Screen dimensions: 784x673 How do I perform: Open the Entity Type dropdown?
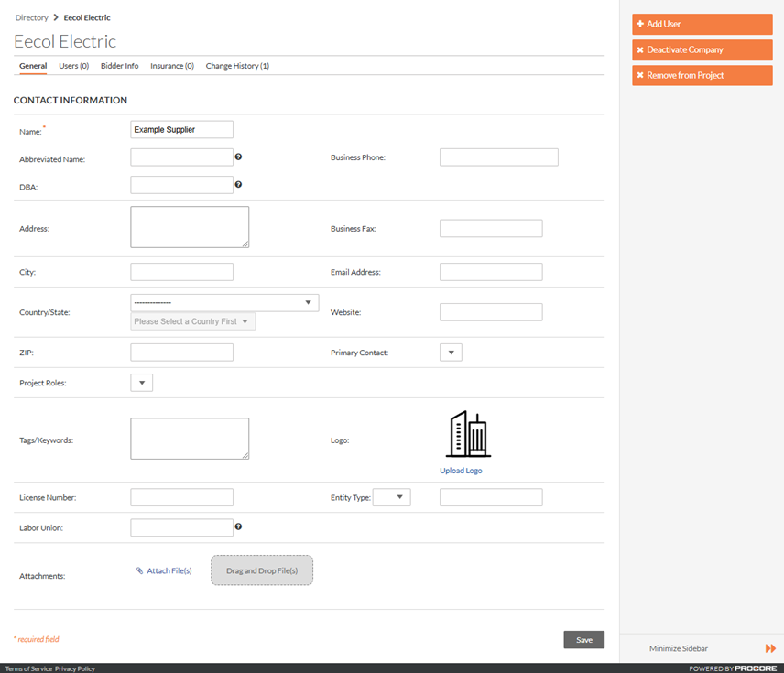tap(392, 497)
